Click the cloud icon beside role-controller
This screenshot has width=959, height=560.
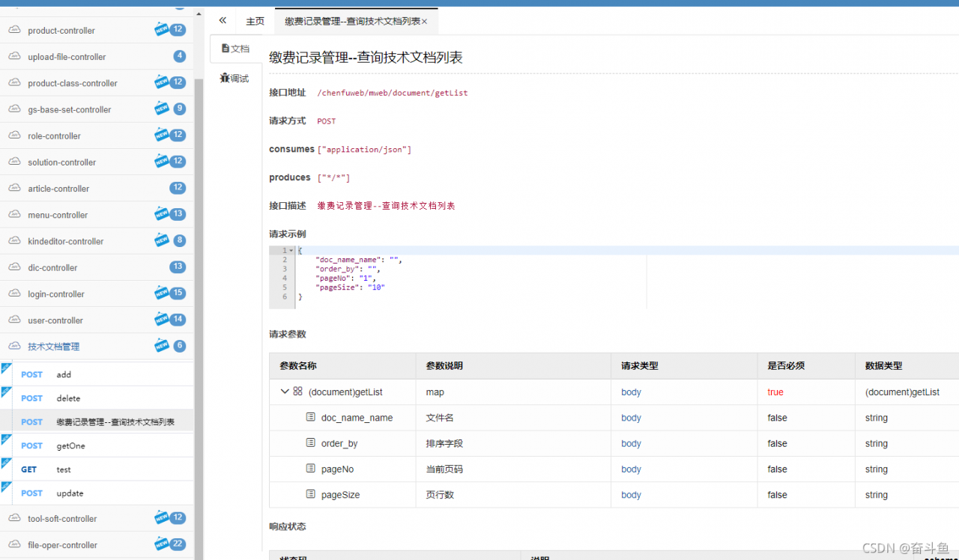(14, 136)
